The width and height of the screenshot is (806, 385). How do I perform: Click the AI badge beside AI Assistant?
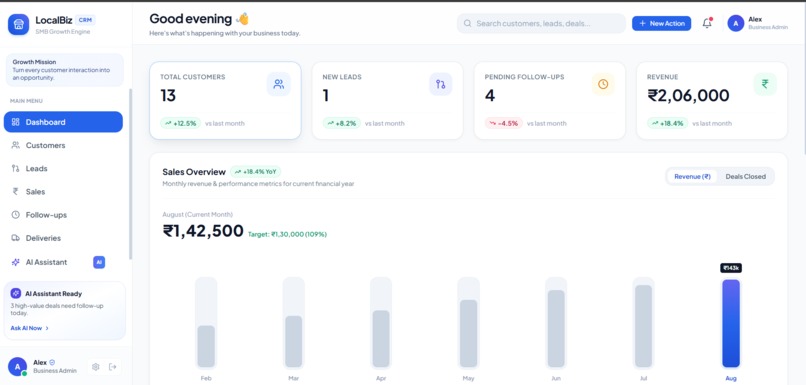(99, 262)
